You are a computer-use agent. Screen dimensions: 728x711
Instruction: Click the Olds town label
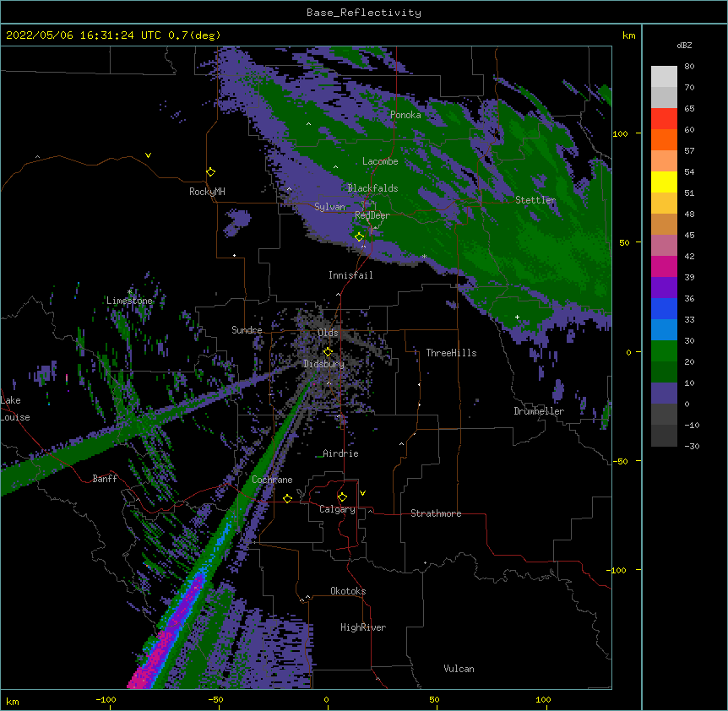tap(328, 333)
